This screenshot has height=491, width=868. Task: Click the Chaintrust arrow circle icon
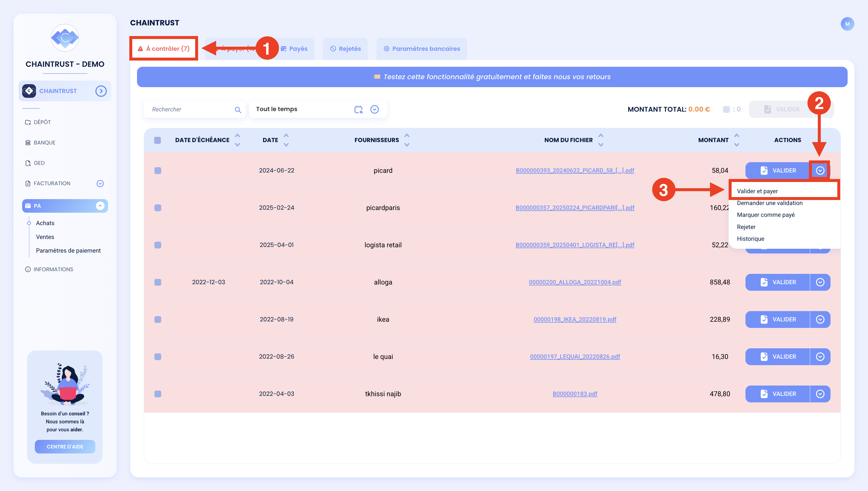[101, 91]
